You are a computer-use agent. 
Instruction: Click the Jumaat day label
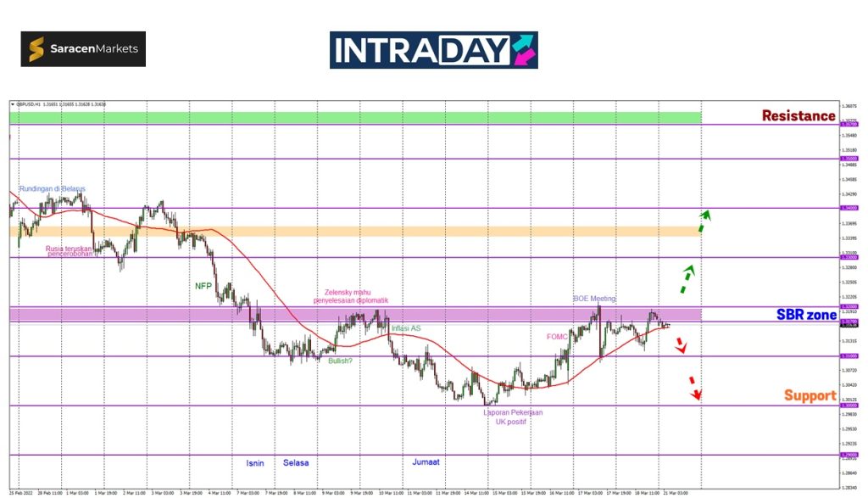426,462
